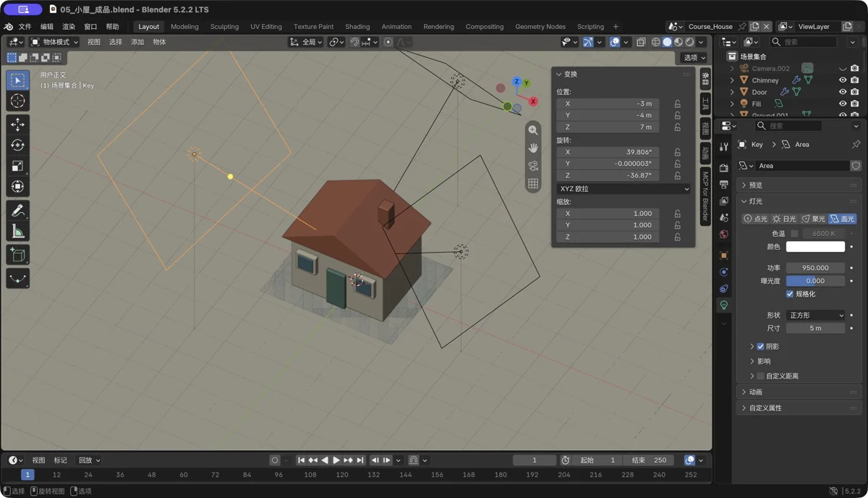Image resolution: width=868 pixels, height=498 pixels.
Task: Open the 文件 menu
Action: coord(25,27)
